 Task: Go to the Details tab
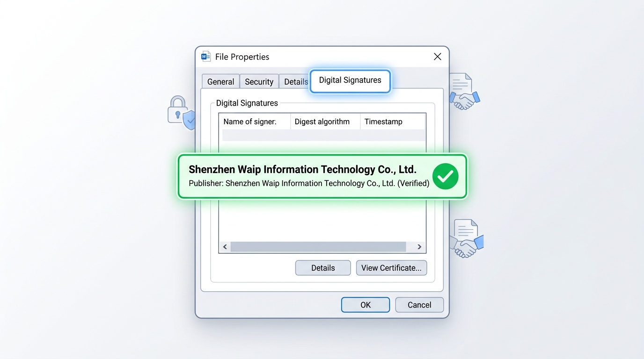(295, 81)
